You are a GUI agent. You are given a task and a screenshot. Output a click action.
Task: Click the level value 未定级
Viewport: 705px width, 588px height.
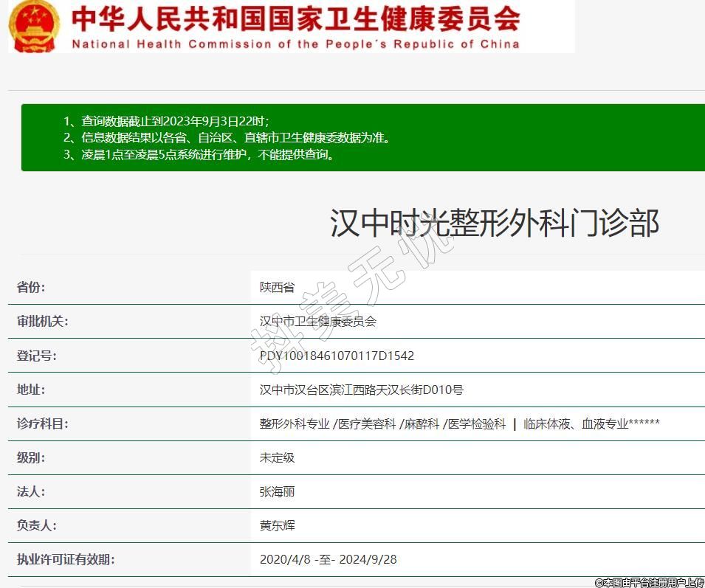click(277, 457)
